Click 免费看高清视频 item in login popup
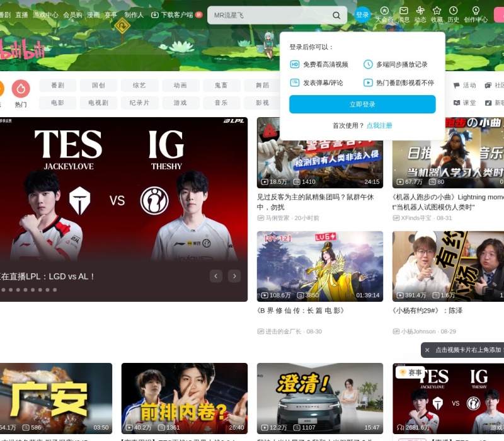This screenshot has width=504, height=441. coord(319,64)
